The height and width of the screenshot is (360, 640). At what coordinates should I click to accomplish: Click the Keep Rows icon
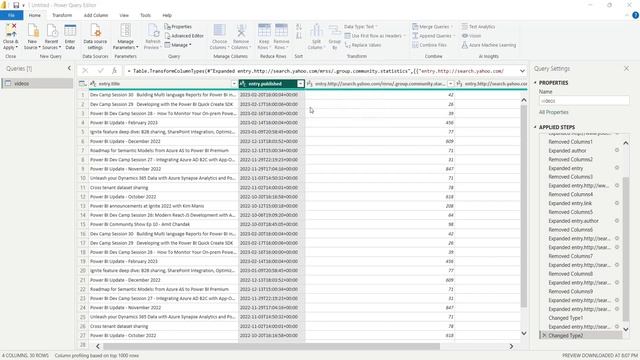pos(264,31)
